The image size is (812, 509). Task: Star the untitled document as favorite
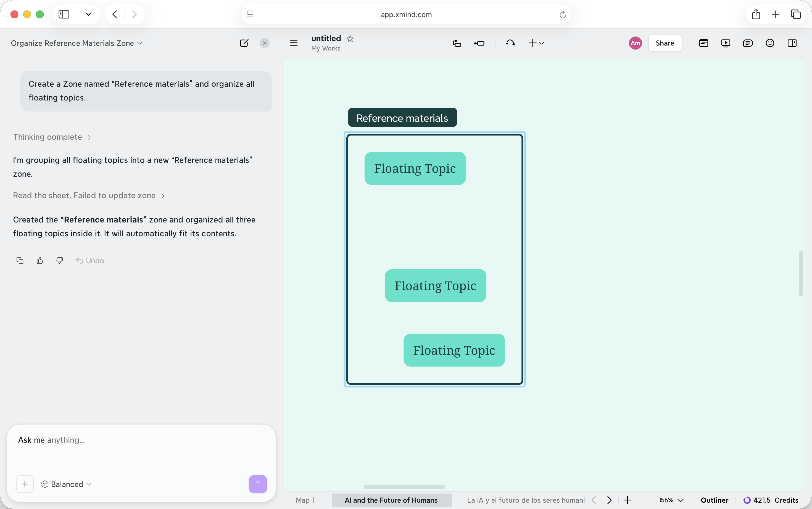(x=350, y=38)
